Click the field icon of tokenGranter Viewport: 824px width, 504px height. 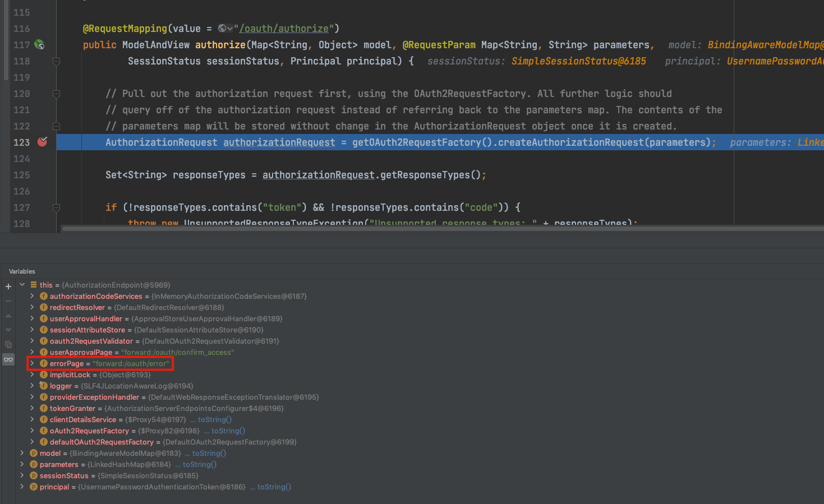(x=44, y=408)
